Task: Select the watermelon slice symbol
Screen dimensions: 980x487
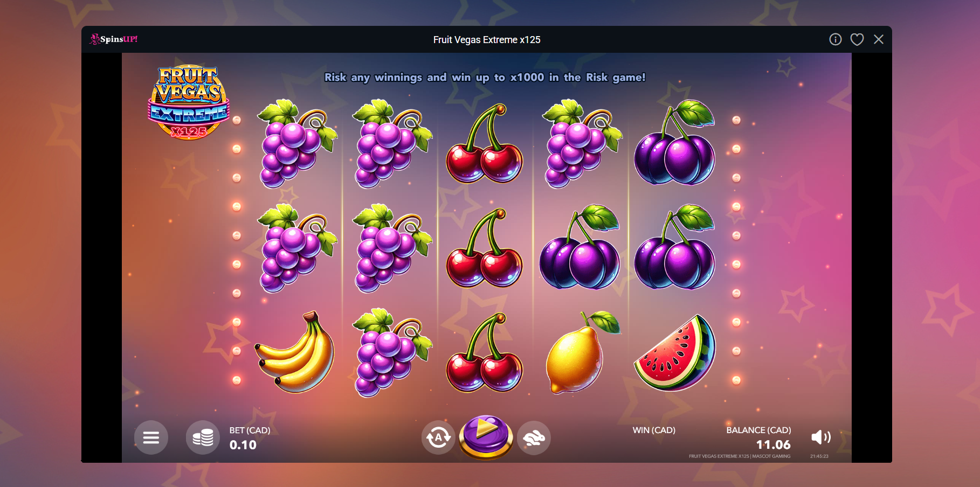Action: pyautogui.click(x=675, y=353)
